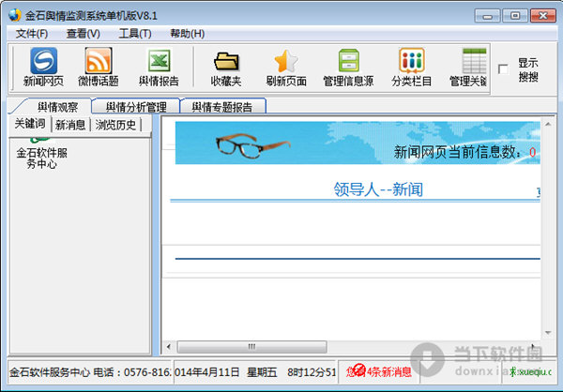Open the 分类栏目 categories tool

412,68
